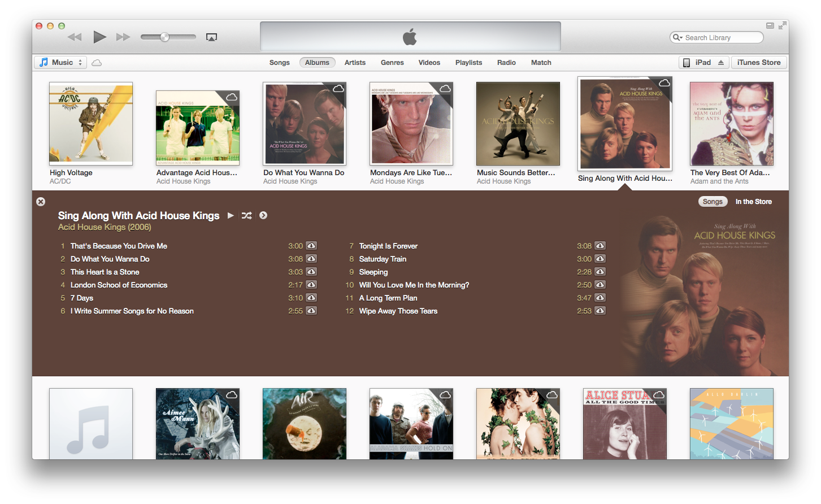Download the track Sleeping
Image resolution: width=821 pixels, height=504 pixels.
pos(600,272)
